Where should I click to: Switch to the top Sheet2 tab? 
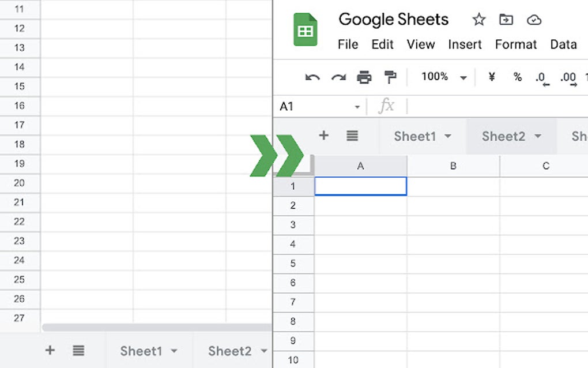(503, 136)
